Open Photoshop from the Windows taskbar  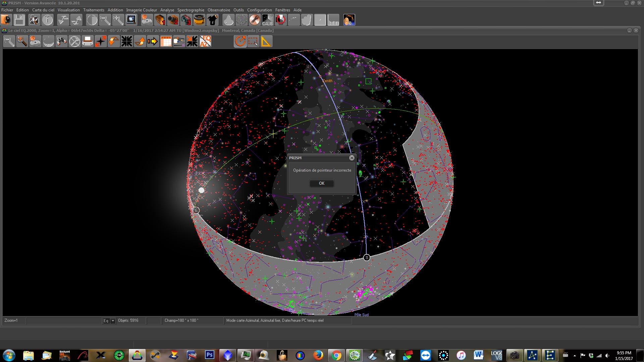click(x=210, y=355)
